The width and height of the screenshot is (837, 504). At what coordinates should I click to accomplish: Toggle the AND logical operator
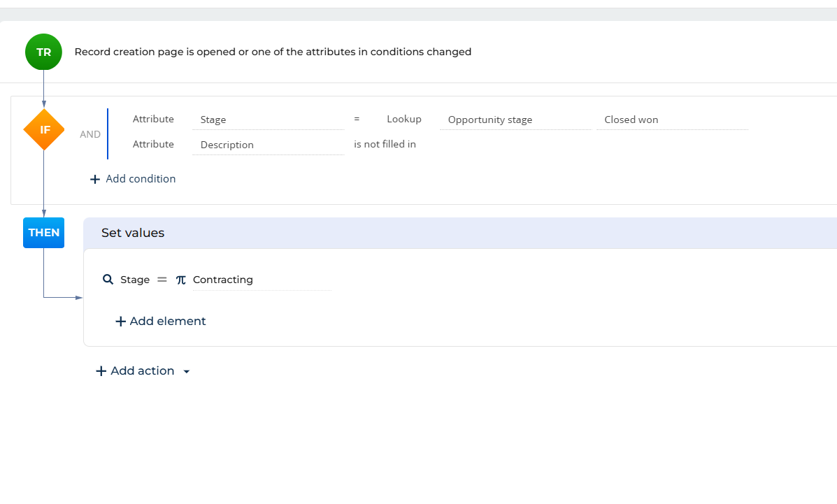click(90, 134)
